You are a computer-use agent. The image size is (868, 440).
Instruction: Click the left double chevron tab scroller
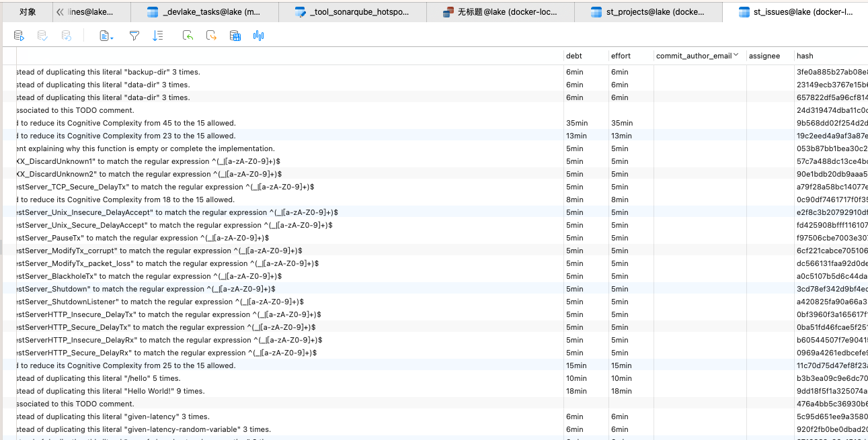click(x=61, y=12)
